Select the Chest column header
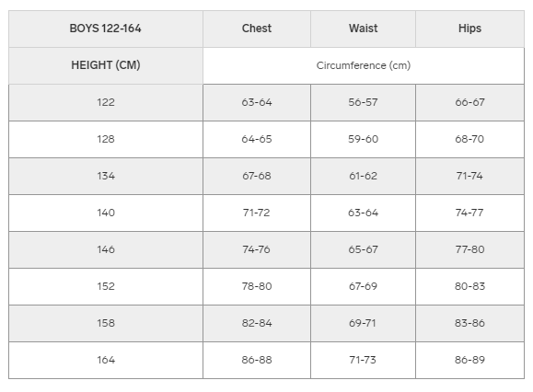This screenshot has height=392, width=533. [257, 29]
